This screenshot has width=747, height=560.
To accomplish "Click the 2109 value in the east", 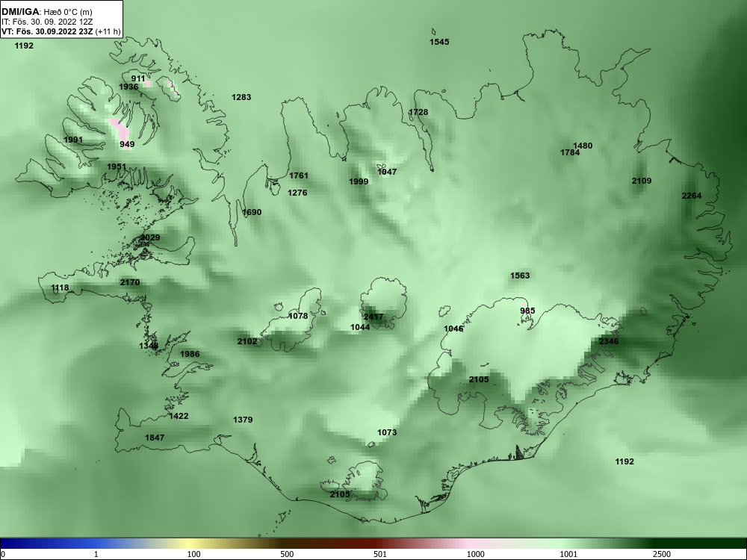I will point(642,181).
